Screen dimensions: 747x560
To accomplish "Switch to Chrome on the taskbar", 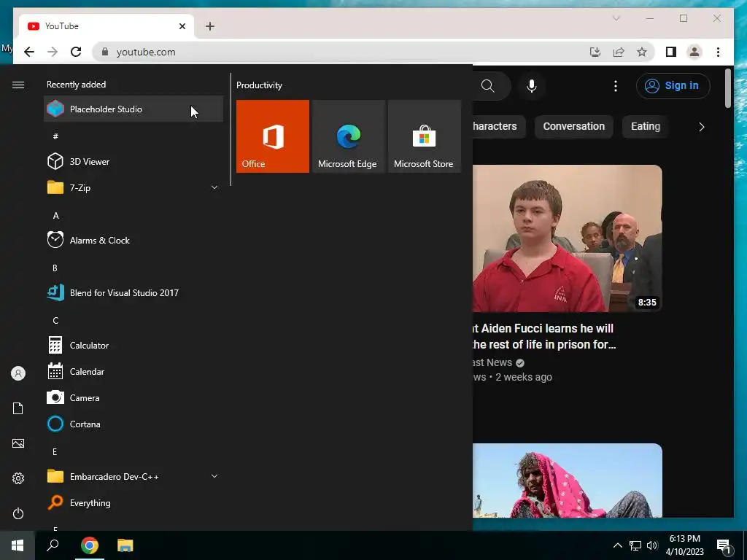I will pyautogui.click(x=89, y=545).
